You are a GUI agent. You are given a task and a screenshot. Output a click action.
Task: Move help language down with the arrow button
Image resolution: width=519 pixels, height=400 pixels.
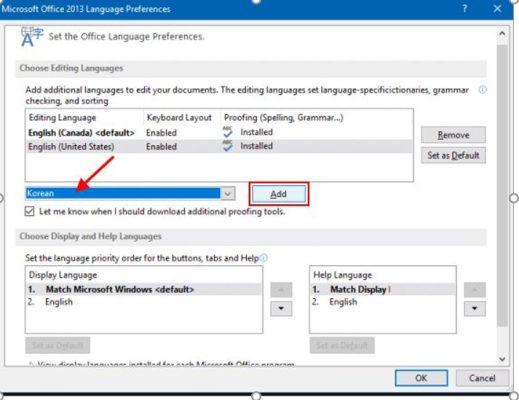click(475, 308)
